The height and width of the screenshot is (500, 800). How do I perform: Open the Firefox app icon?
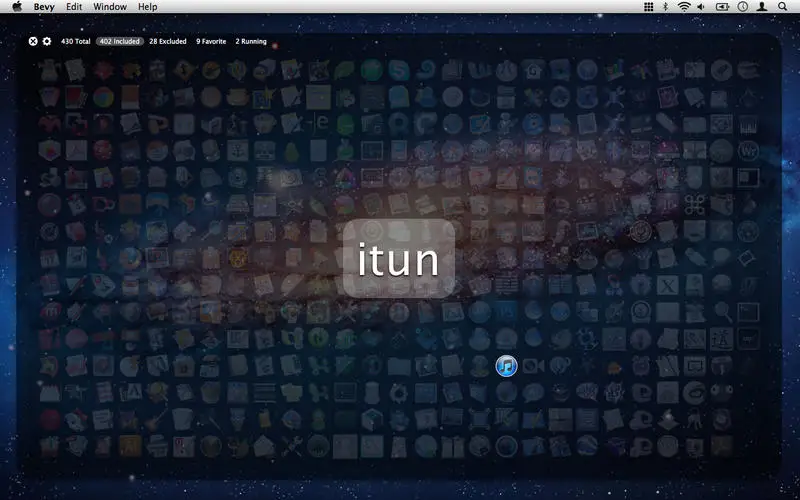(x=130, y=258)
